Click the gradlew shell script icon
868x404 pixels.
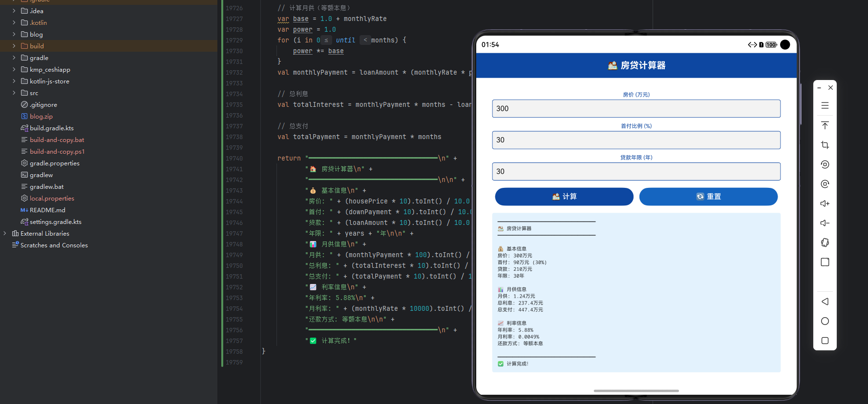click(x=24, y=175)
